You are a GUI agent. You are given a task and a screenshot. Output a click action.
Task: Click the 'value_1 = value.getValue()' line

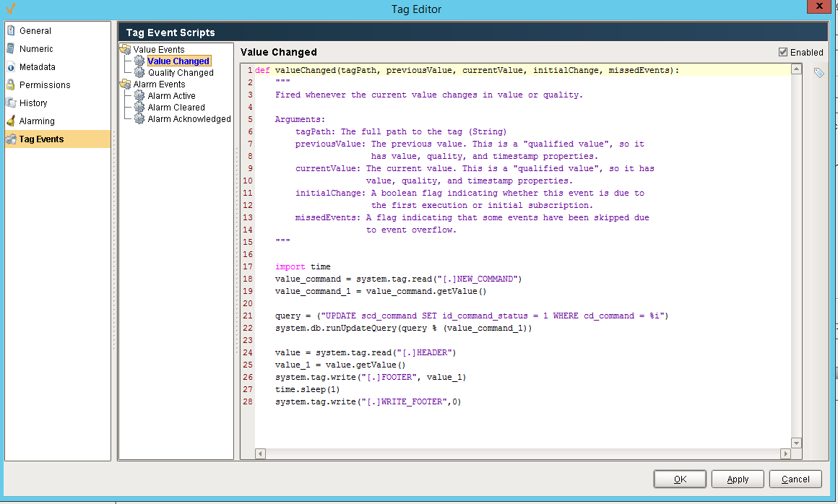pos(340,365)
